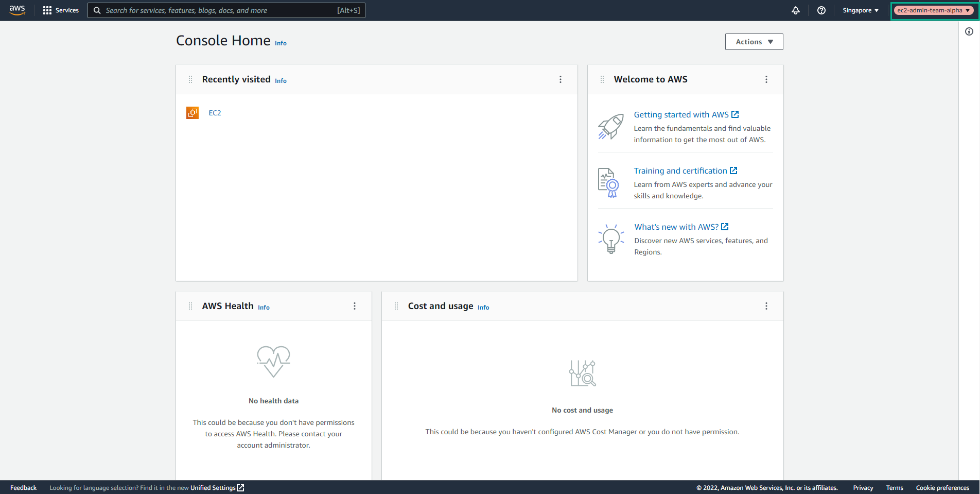Click the Feedback button in footer
Viewport: 980px width, 494px height.
coord(24,488)
